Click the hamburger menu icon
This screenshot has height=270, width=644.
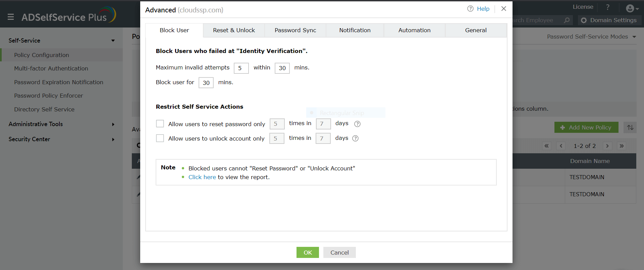11,17
